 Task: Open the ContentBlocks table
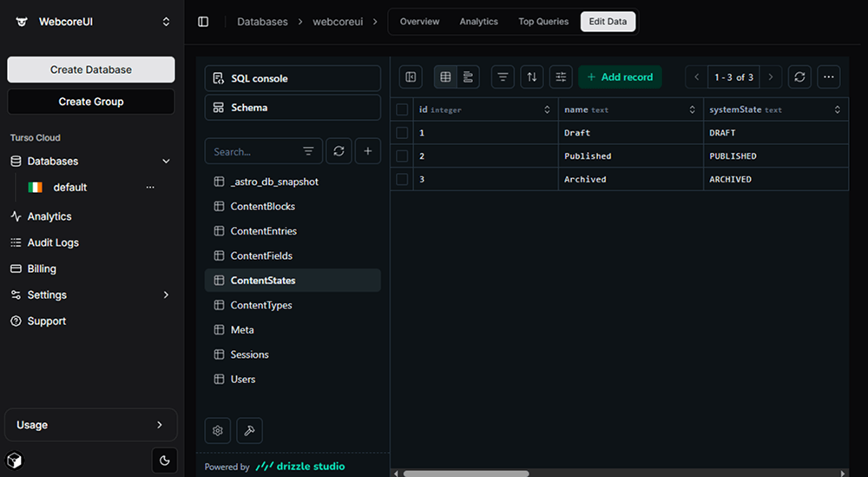293,206
